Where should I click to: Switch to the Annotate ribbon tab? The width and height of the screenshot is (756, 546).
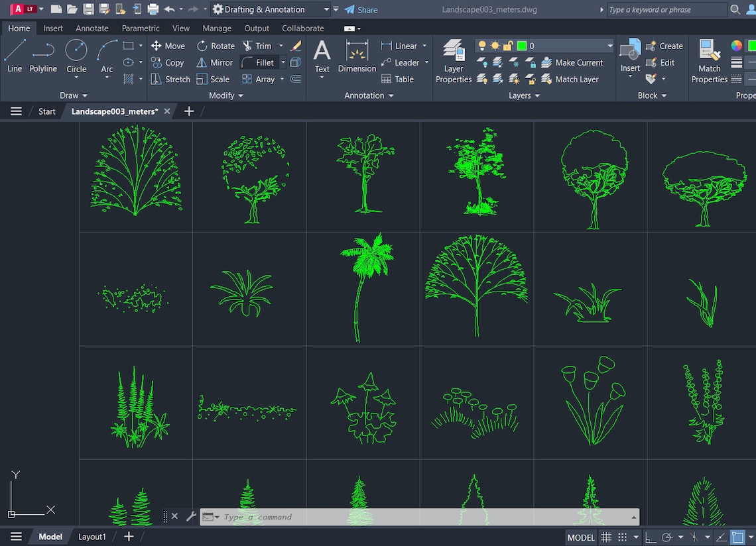[92, 28]
